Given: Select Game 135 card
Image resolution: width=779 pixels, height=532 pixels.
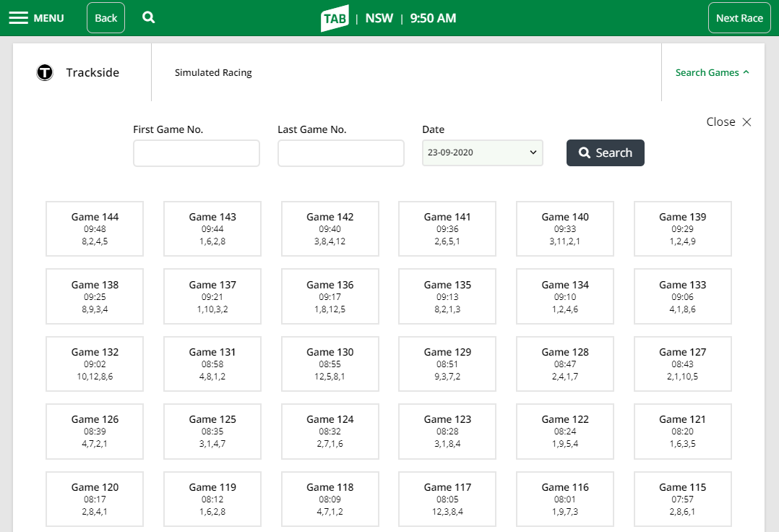Looking at the screenshot, I should [x=447, y=296].
